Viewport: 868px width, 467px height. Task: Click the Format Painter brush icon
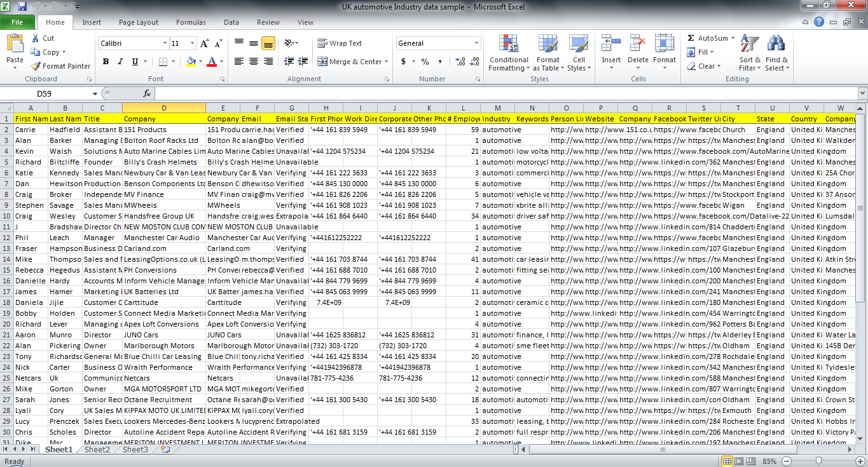click(x=36, y=66)
